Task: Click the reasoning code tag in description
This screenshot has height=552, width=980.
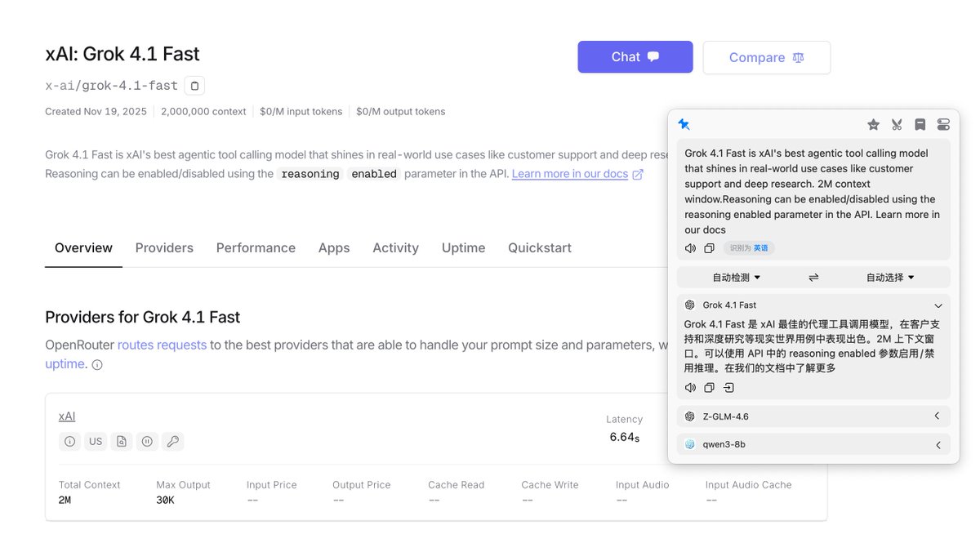Action: [x=310, y=174]
